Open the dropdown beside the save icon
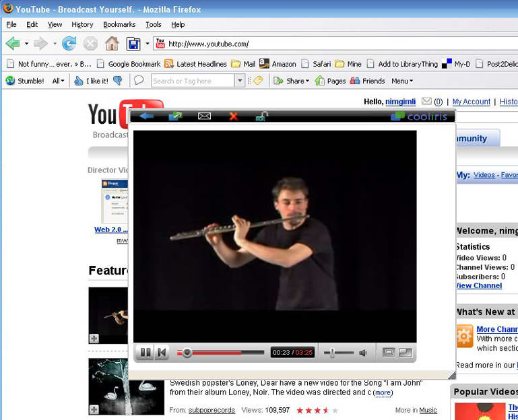Image resolution: width=518 pixels, height=420 pixels. tap(148, 44)
